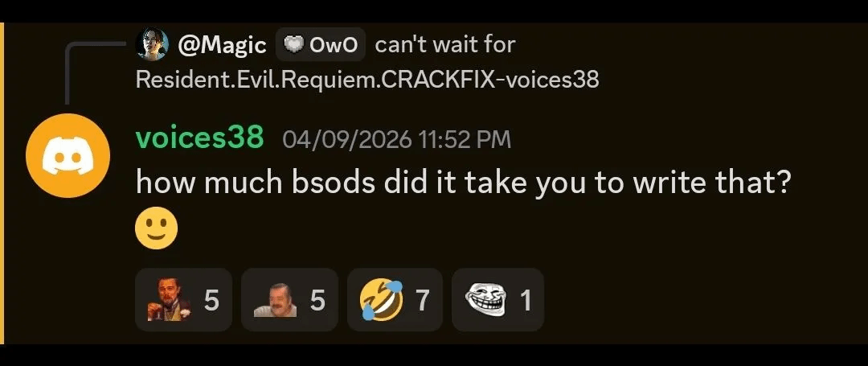
Task: Click the count 5 beside the DiCaprio reaction
Action: [x=211, y=300]
